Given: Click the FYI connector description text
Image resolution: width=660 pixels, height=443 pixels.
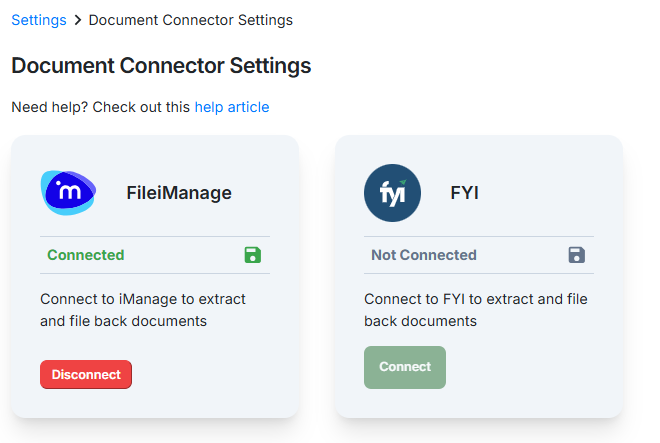Looking at the screenshot, I should [475, 310].
